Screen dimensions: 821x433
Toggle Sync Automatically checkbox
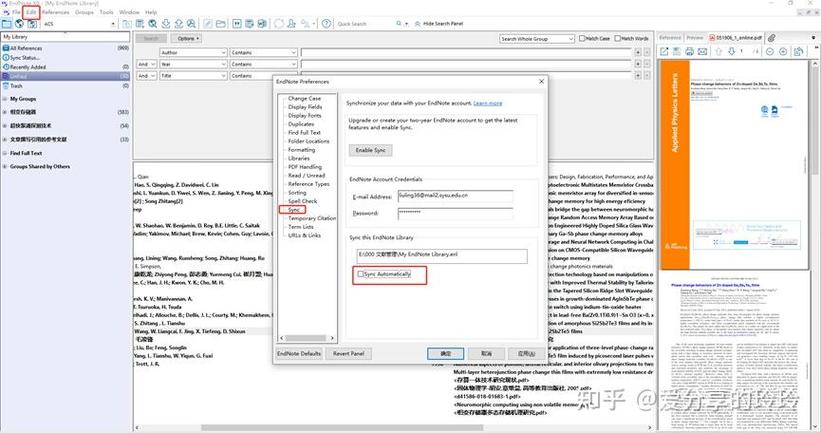coord(361,274)
